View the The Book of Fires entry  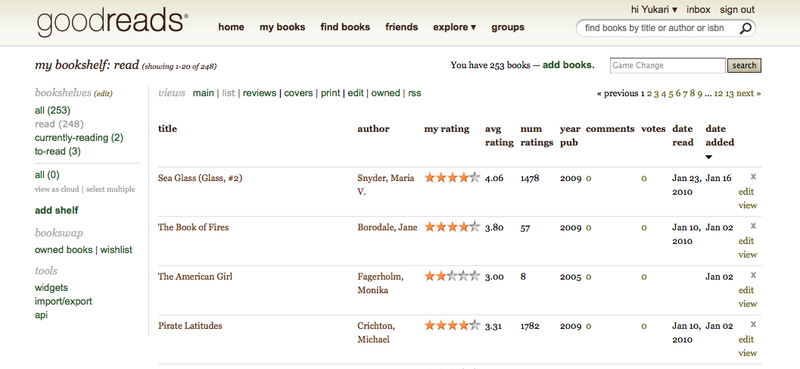(x=747, y=255)
